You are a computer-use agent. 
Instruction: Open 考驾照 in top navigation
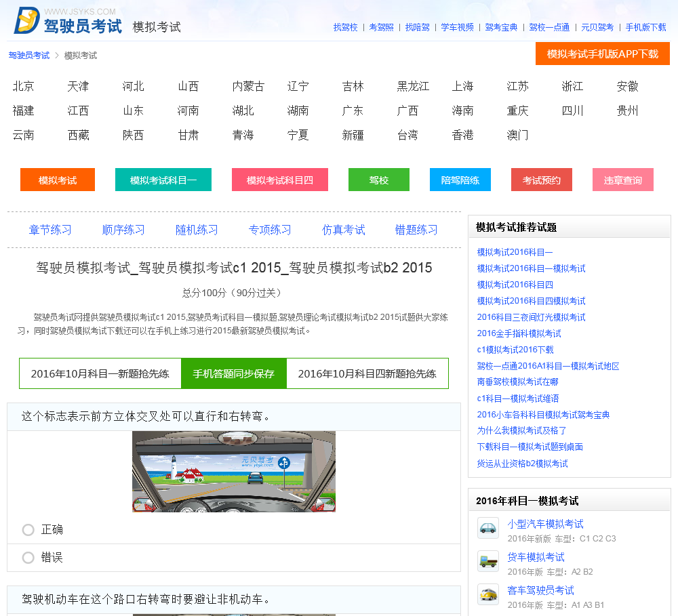point(381,27)
